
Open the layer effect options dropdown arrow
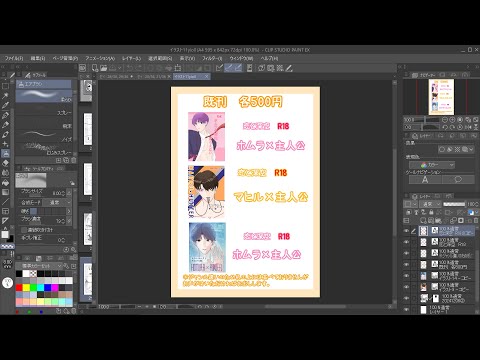[471, 149]
